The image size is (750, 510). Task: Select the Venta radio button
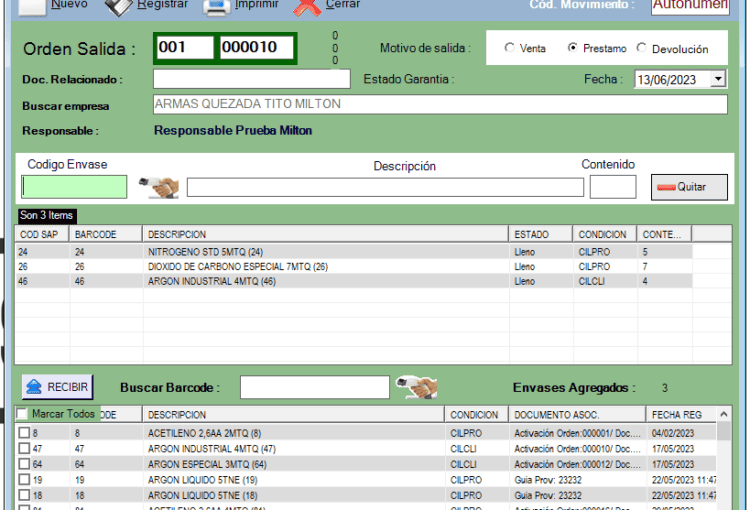509,48
